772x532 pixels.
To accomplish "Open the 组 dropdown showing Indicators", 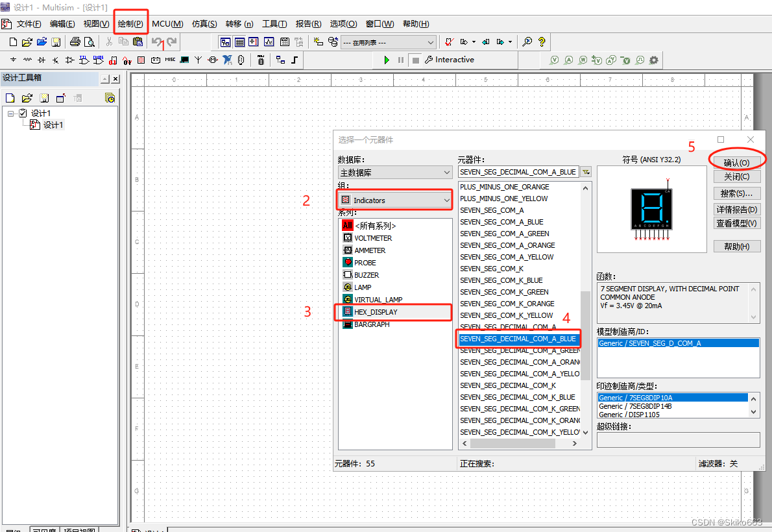I will point(447,200).
